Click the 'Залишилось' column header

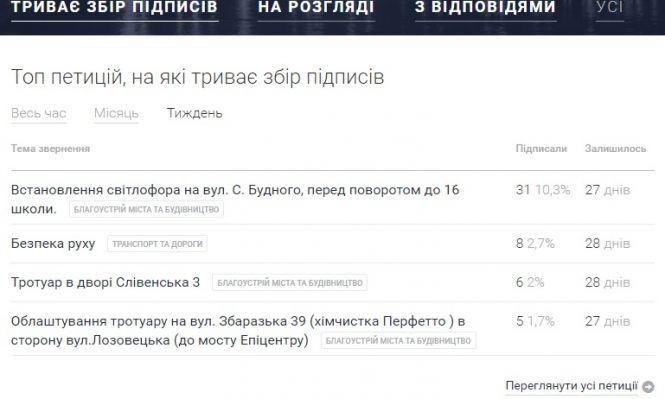615,148
